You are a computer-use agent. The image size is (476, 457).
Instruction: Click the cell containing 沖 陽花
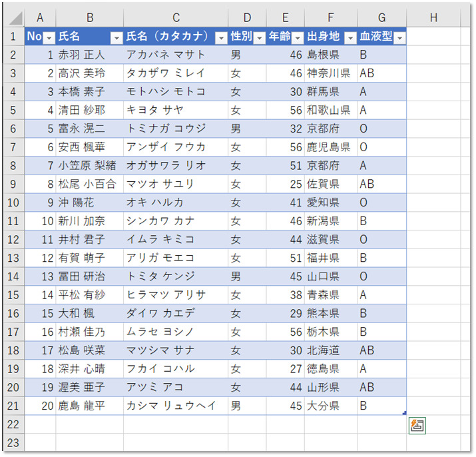pos(90,203)
